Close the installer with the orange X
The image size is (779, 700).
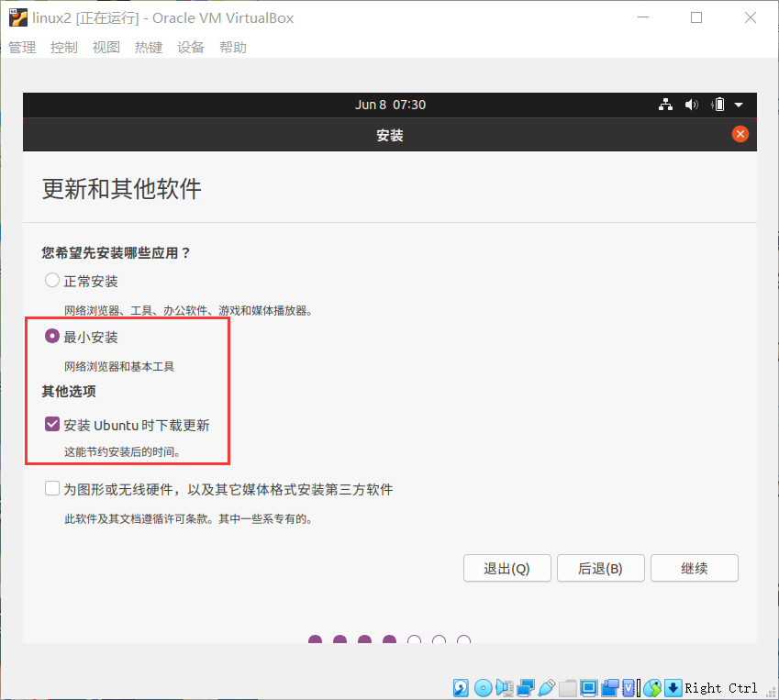point(740,134)
